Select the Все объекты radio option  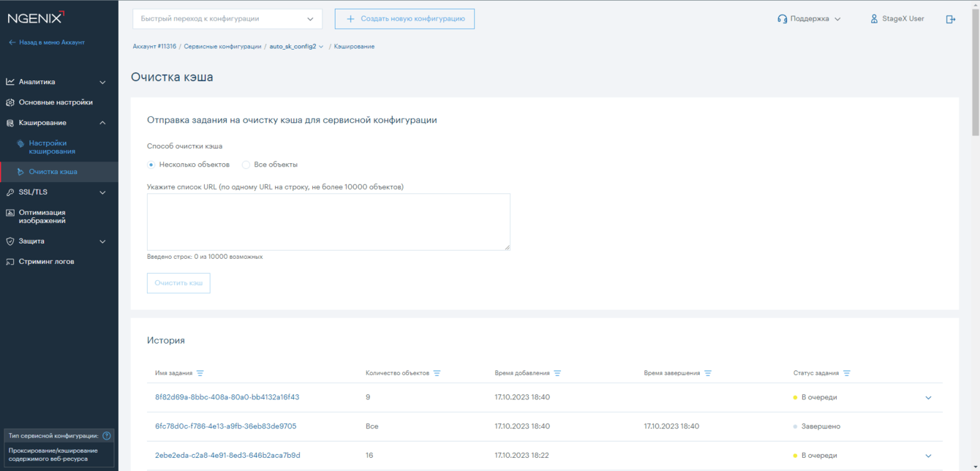tap(246, 165)
